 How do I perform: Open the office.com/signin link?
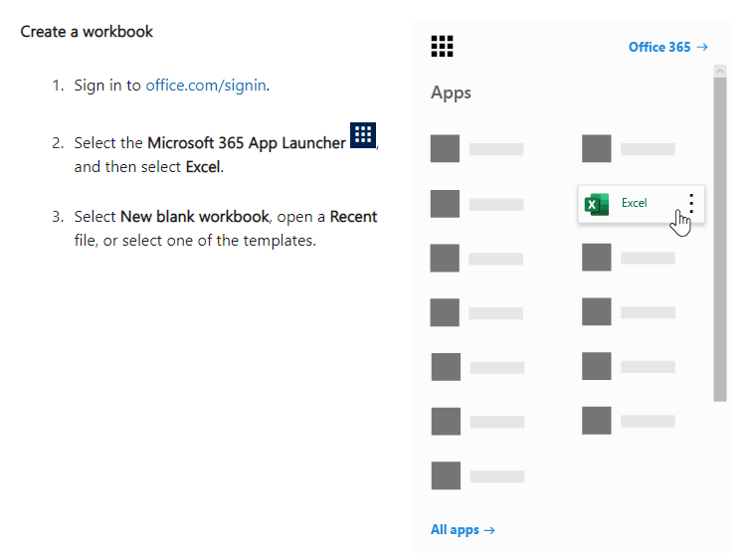(206, 86)
